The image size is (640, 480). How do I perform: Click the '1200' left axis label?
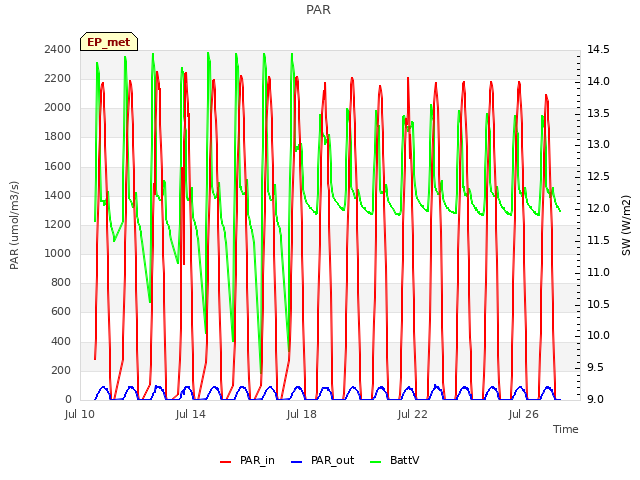(x=58, y=224)
